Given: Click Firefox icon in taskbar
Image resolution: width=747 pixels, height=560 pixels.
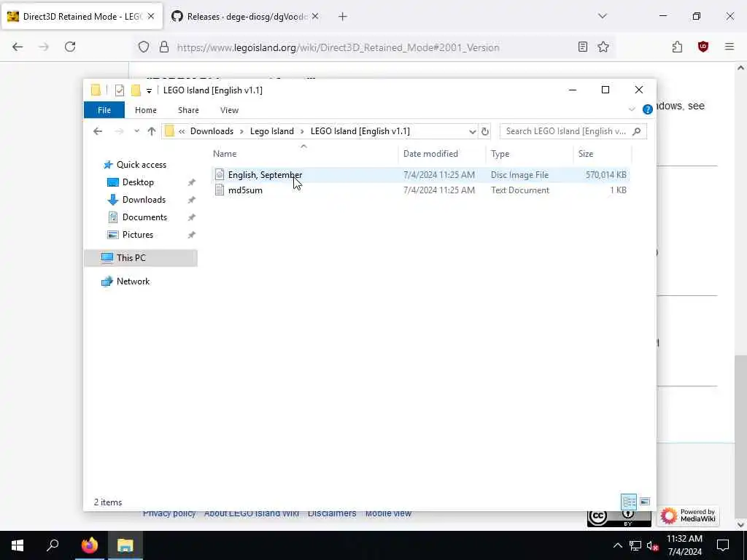Looking at the screenshot, I should click(x=89, y=545).
